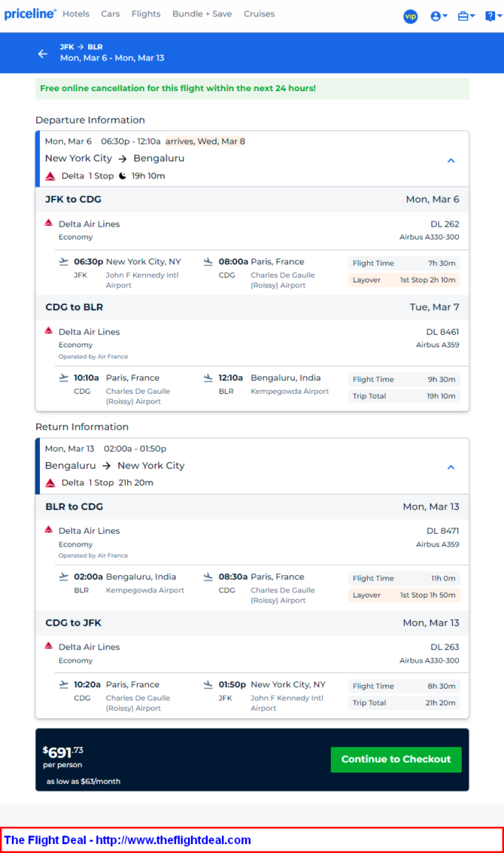Click the priceline logo

(x=30, y=14)
